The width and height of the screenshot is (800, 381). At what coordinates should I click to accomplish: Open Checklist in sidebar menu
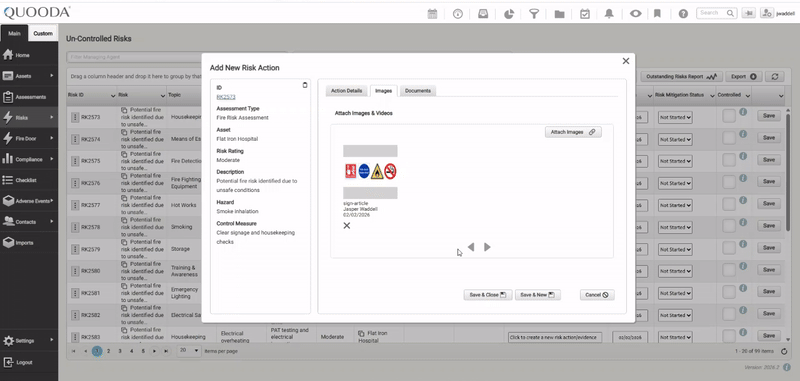(29, 180)
